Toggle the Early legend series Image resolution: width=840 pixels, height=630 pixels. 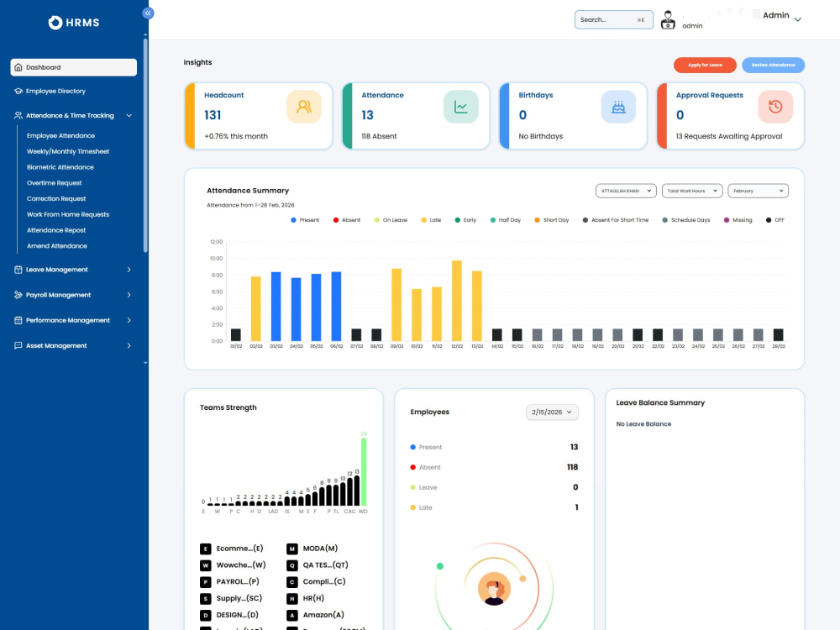tap(465, 220)
